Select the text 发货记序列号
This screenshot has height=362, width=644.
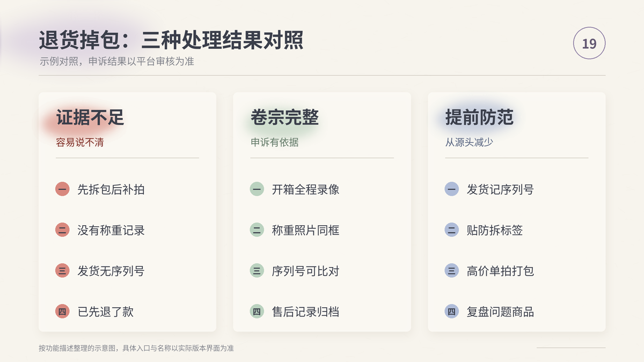[500, 189]
